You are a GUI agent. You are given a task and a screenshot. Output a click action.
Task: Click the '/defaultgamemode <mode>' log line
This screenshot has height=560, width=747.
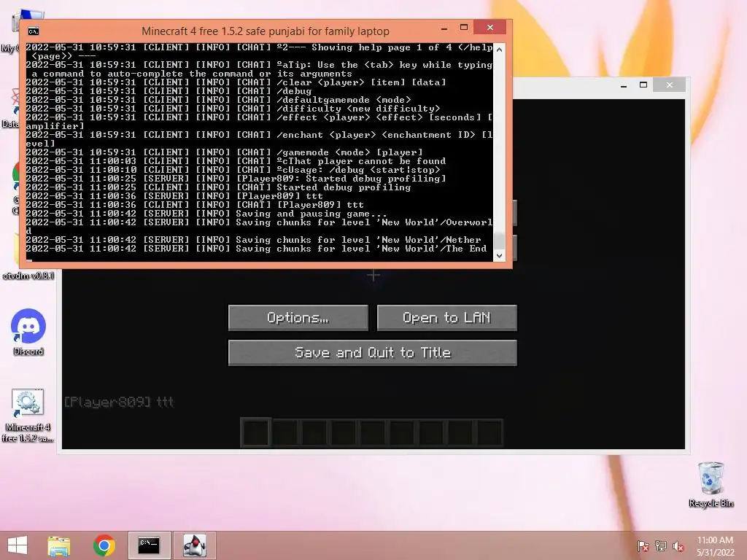click(218, 99)
